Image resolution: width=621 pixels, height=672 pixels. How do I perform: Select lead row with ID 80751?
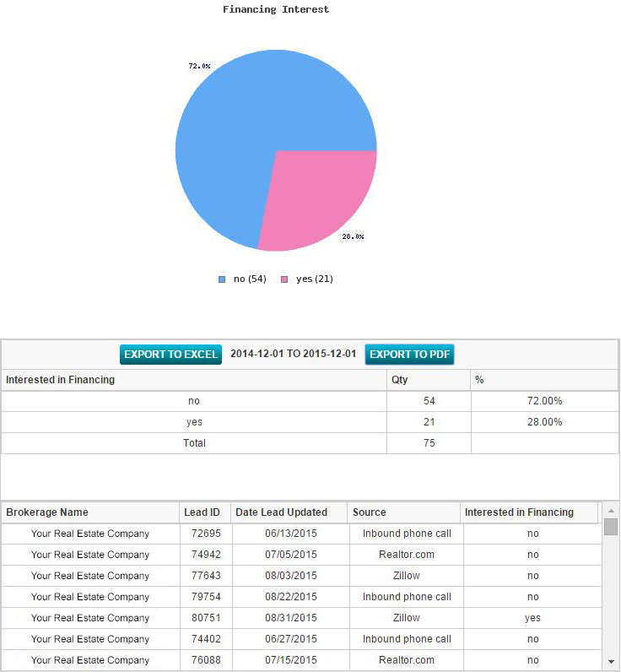point(206,618)
